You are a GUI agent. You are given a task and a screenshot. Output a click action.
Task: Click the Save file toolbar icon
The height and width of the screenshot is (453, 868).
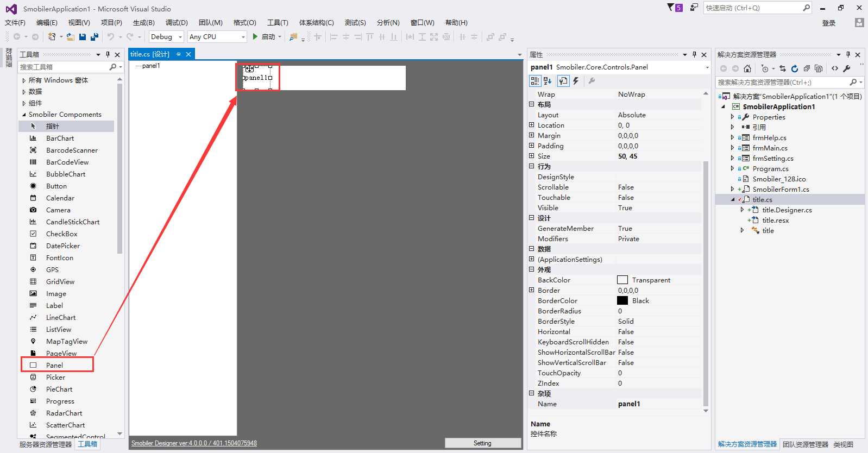[x=83, y=37]
